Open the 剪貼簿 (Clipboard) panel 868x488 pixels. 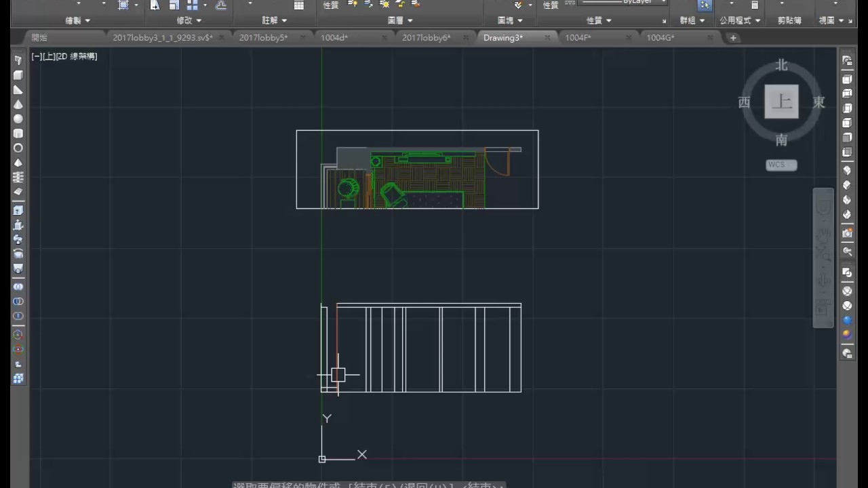[789, 21]
